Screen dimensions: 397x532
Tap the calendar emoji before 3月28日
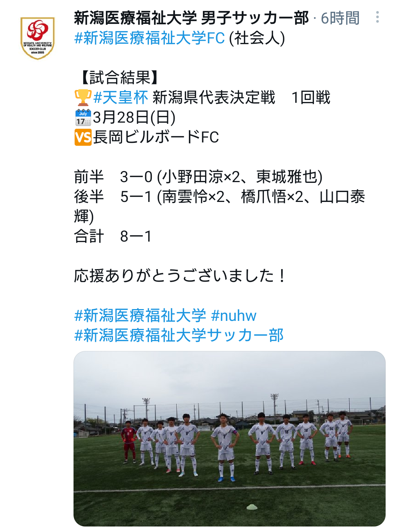(x=83, y=117)
